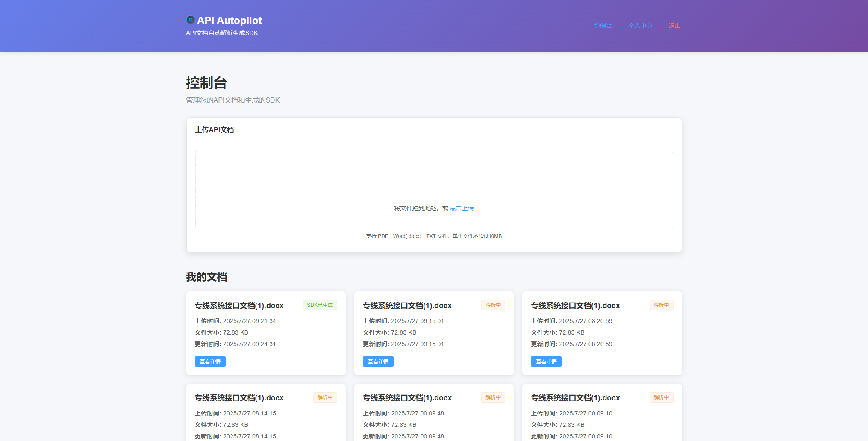This screenshot has width=868, height=441.
Task: Click the 解析中 badge on the third card
Action: coord(661,305)
